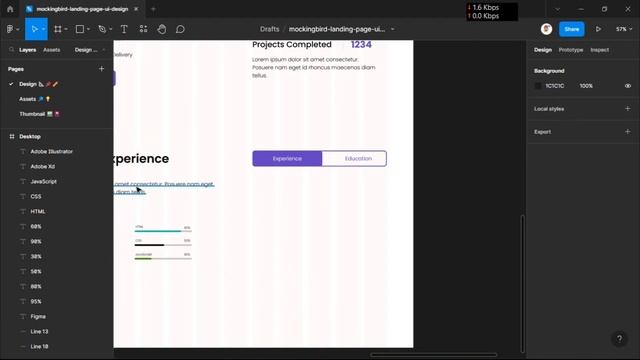Click the horizontal canvas scrollbar
This screenshot has height=360, width=640.
tap(434, 355)
